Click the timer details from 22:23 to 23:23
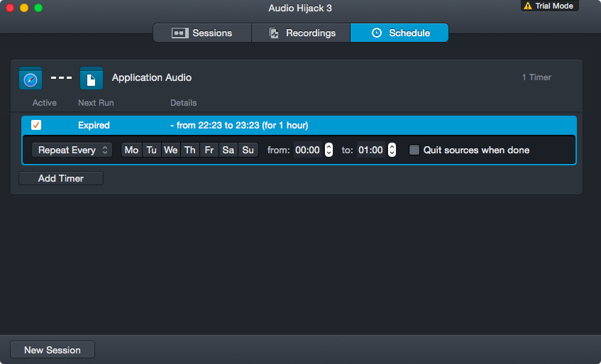The width and height of the screenshot is (601, 364). (239, 126)
